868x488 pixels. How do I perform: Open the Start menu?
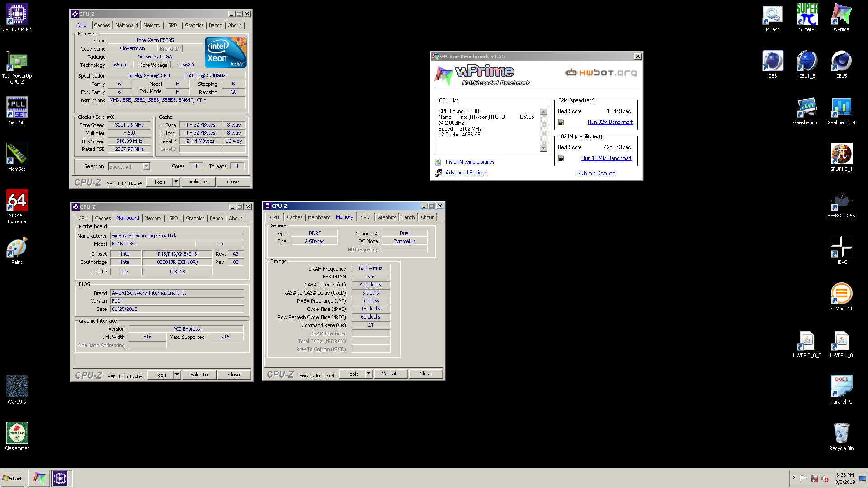click(13, 478)
